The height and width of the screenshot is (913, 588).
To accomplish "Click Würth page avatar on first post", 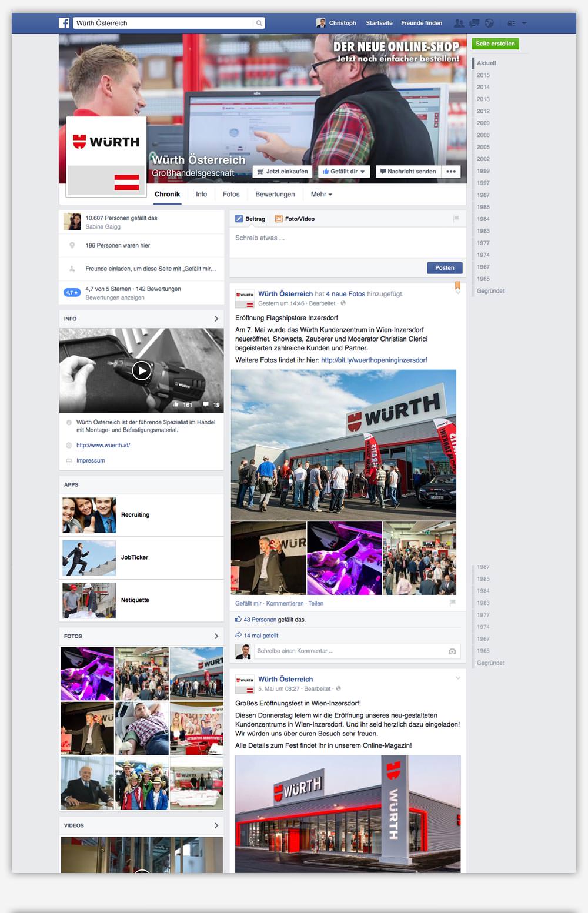I will click(245, 298).
